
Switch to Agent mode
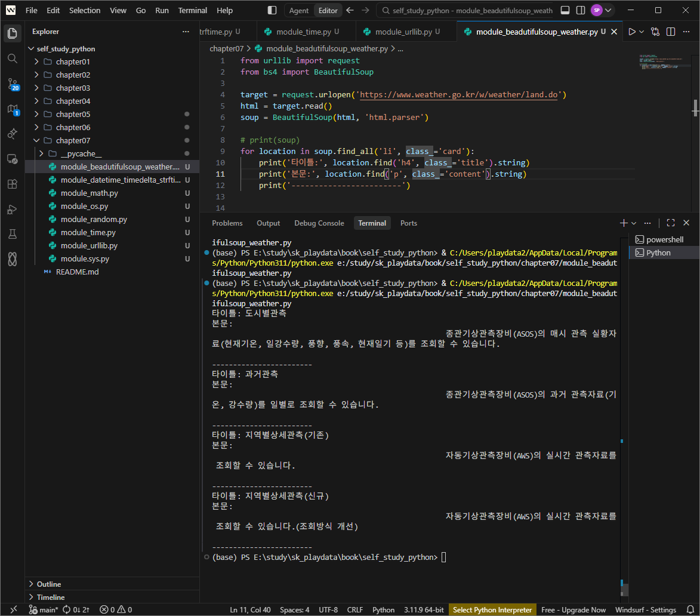[298, 10]
